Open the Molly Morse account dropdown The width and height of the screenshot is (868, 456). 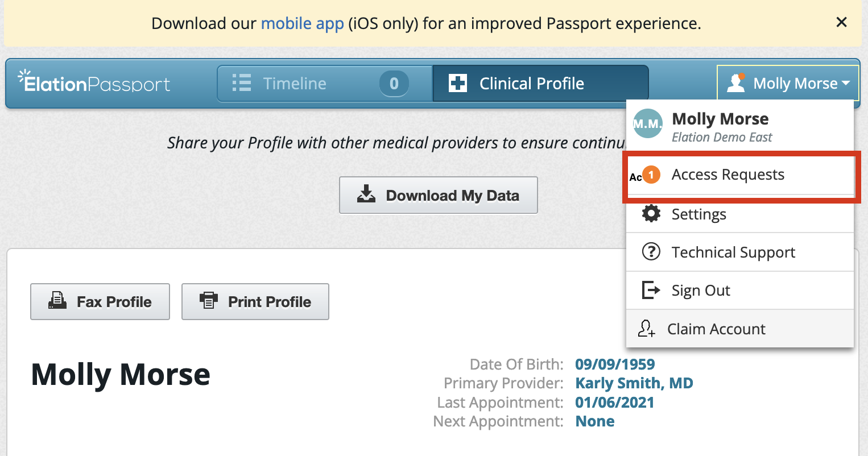(x=787, y=83)
